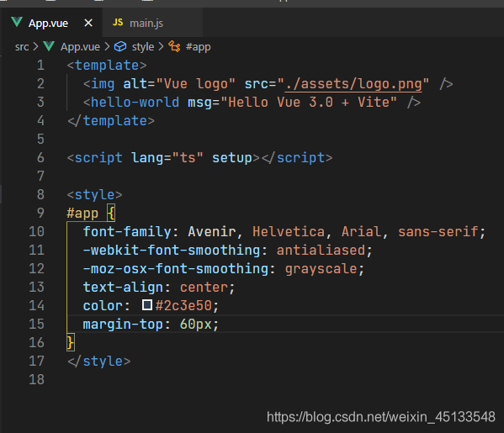
Task: Click the color property name
Action: 103,305
